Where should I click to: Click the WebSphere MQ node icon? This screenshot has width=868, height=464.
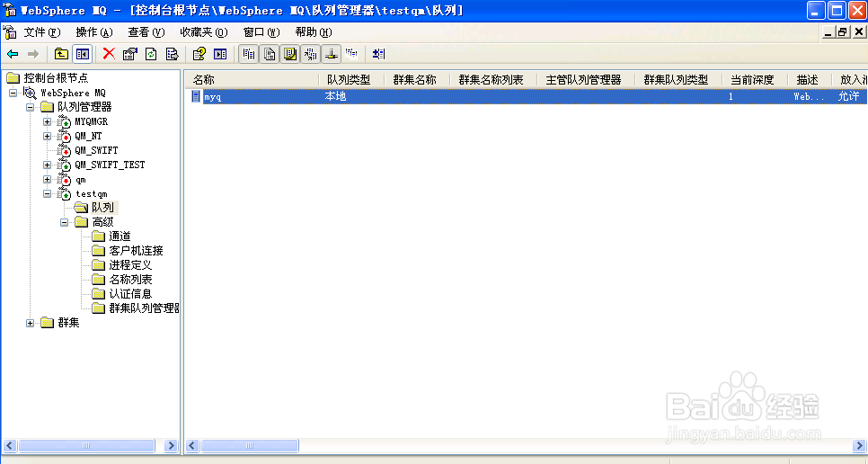[x=30, y=93]
